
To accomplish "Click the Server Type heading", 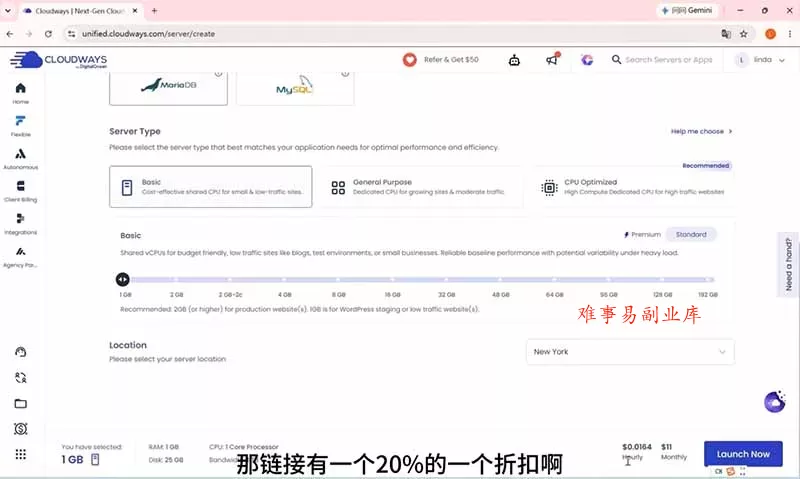I will pos(135,131).
